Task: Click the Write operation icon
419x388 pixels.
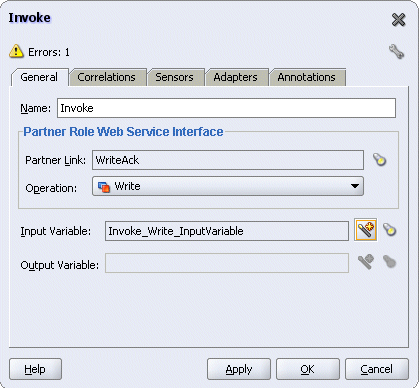Action: [104, 187]
